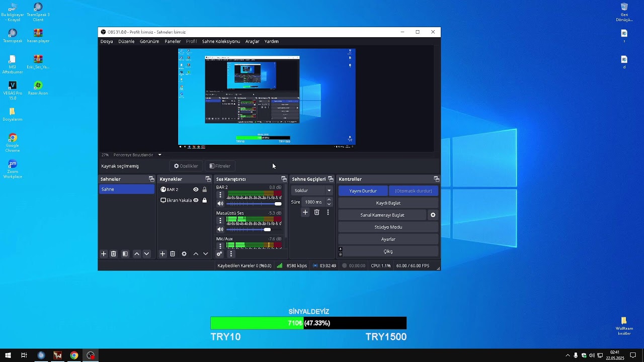Click the SİNYALDEYİZ donation goal progress bar

[308, 323]
